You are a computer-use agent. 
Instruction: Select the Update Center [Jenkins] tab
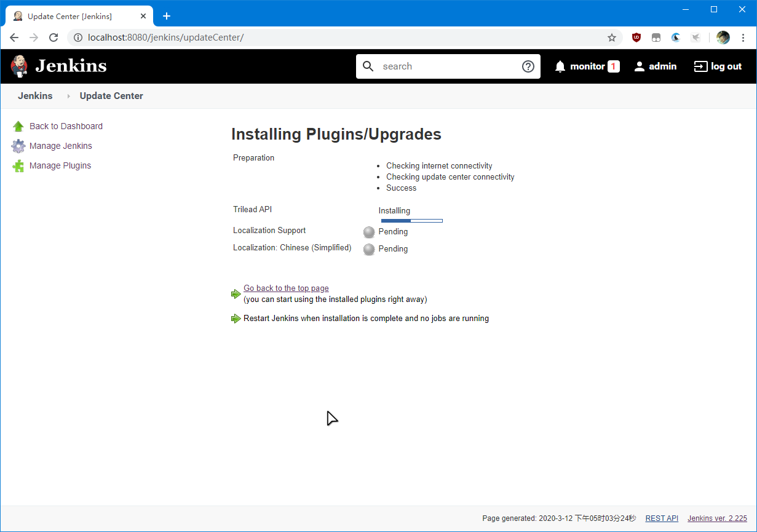(x=80, y=16)
